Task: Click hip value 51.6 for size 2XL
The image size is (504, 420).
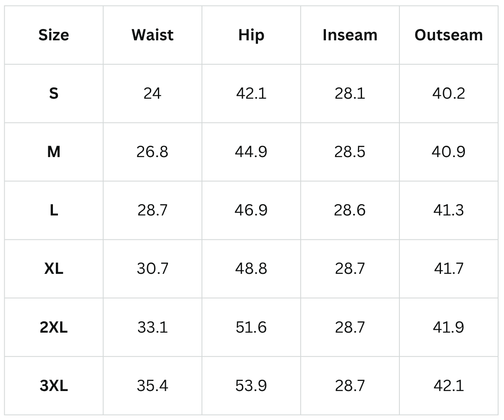Action: click(251, 327)
